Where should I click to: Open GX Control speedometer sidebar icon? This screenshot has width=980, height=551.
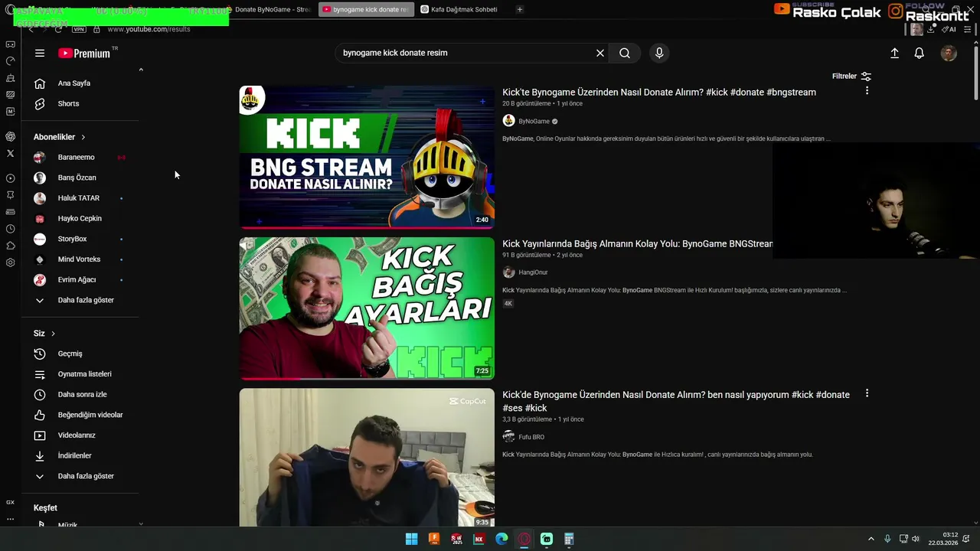(10, 60)
